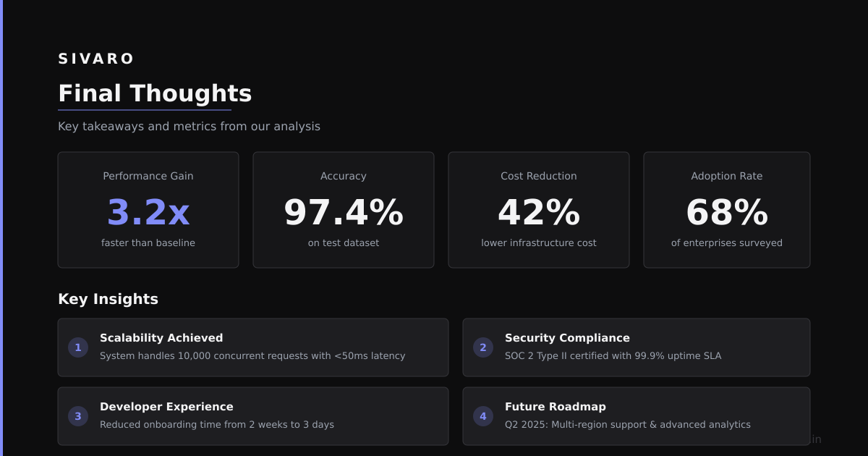This screenshot has height=456, width=868.
Task: Click the number 2 badge icon
Action: 483,347
